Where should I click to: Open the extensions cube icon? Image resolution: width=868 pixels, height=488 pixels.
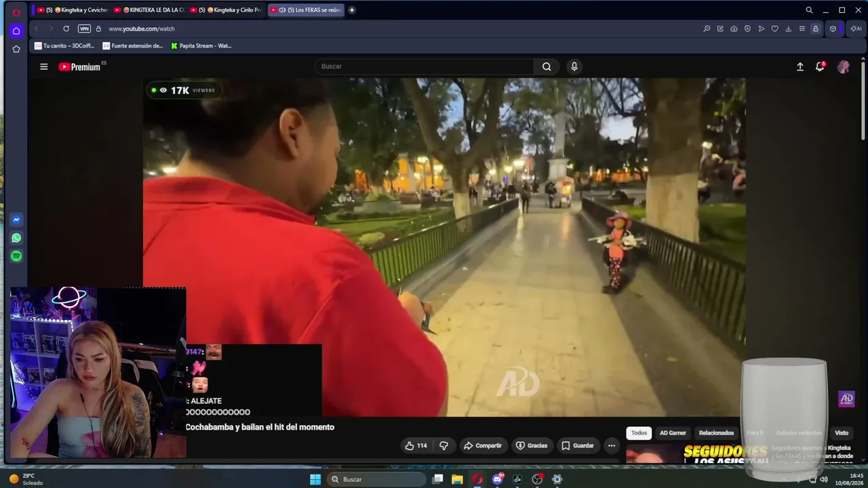tap(833, 28)
